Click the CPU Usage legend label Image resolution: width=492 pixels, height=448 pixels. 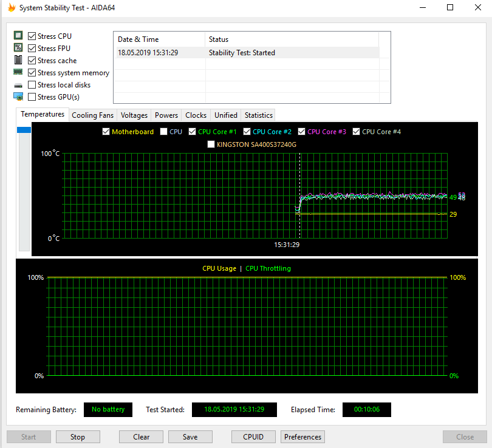click(219, 268)
